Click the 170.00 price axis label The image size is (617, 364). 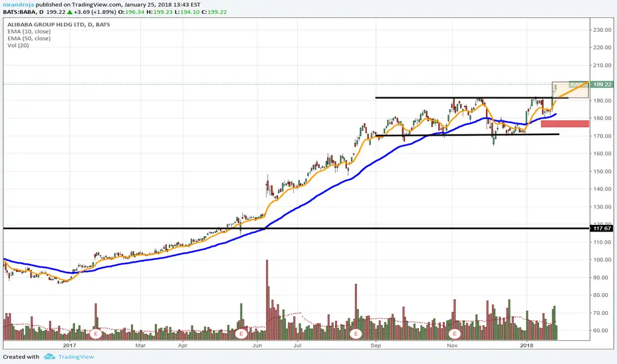[602, 136]
